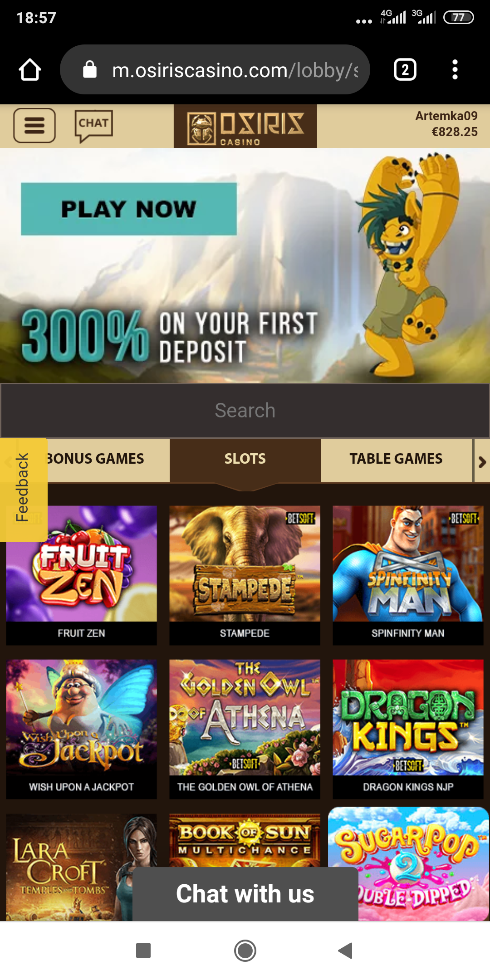The image size is (490, 980).
Task: Open the yellow Feedback side tab
Action: [24, 489]
